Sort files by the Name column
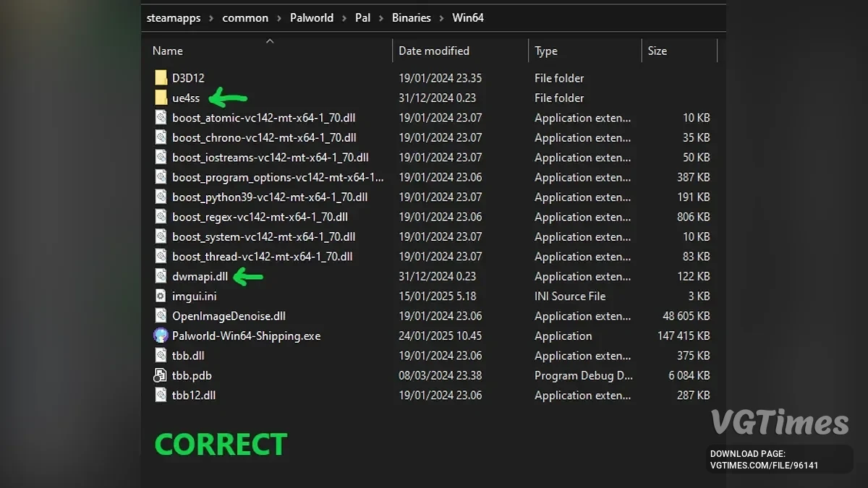 168,51
